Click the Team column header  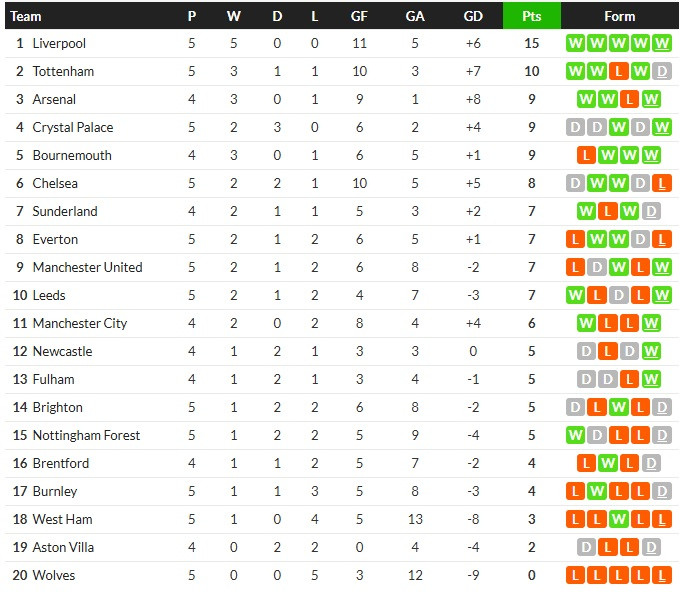click(x=26, y=16)
